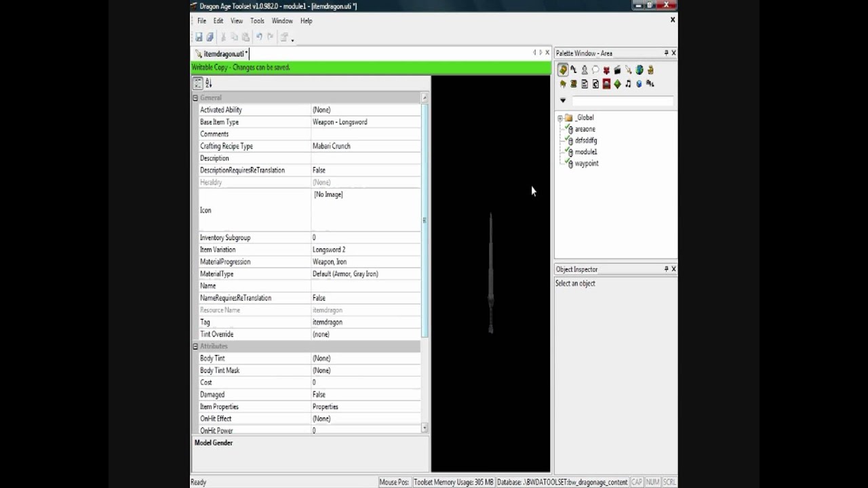Click the Save toolbar icon
868x488 pixels.
click(x=199, y=37)
